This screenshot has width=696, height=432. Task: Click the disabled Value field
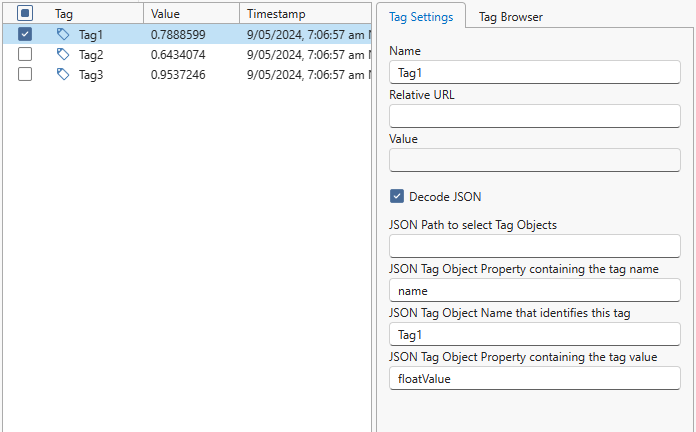point(534,160)
